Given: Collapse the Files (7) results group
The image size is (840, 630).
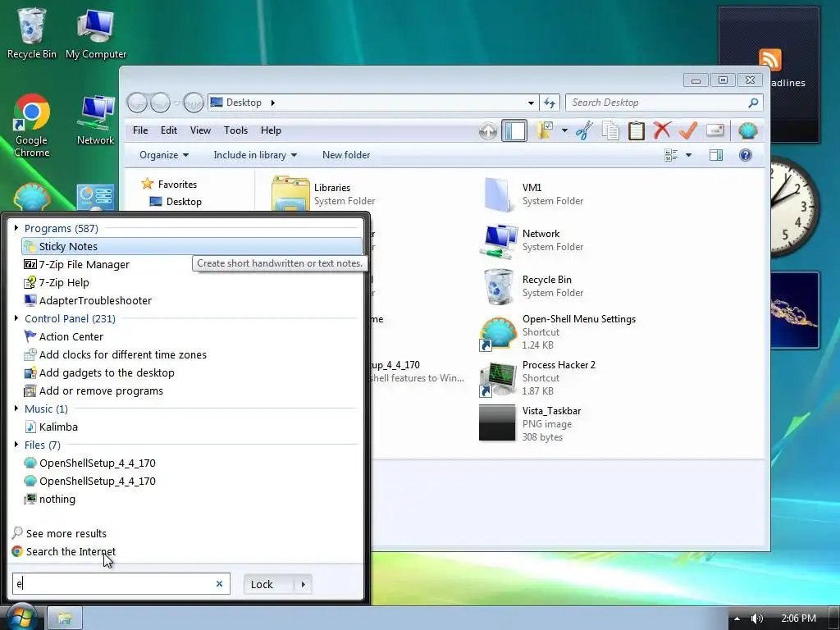Looking at the screenshot, I should click(16, 445).
